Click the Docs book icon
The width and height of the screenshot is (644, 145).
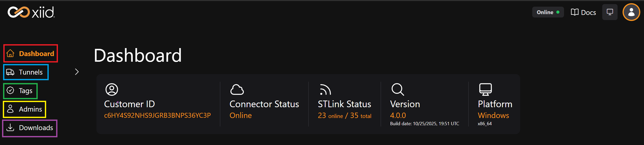pos(575,12)
